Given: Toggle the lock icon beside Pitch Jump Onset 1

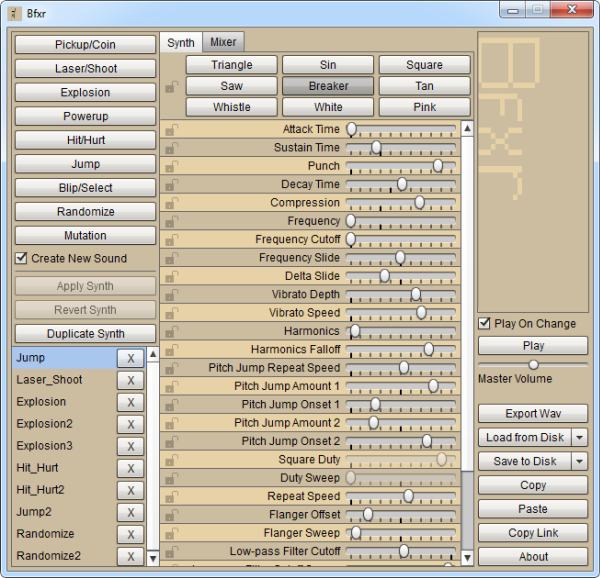Looking at the screenshot, I should [x=171, y=405].
